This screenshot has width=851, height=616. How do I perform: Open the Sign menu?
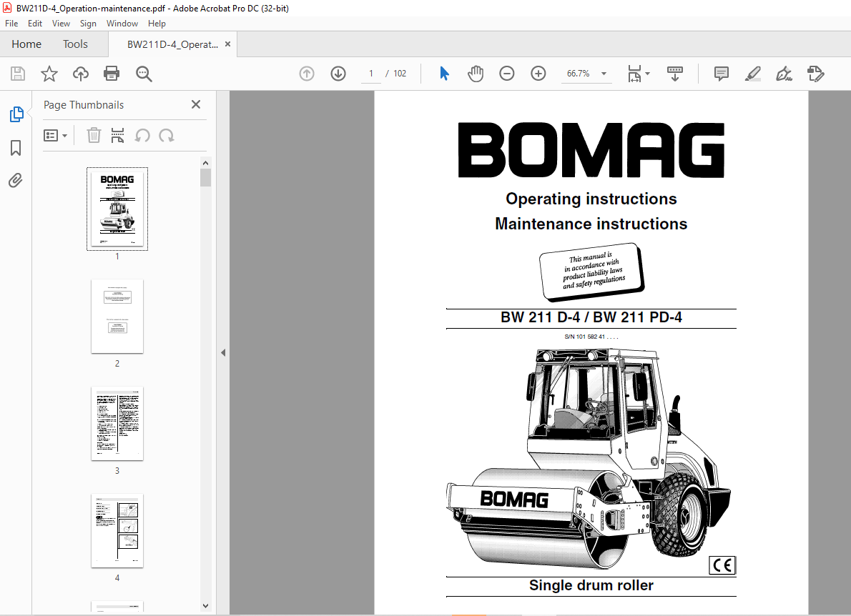(88, 24)
